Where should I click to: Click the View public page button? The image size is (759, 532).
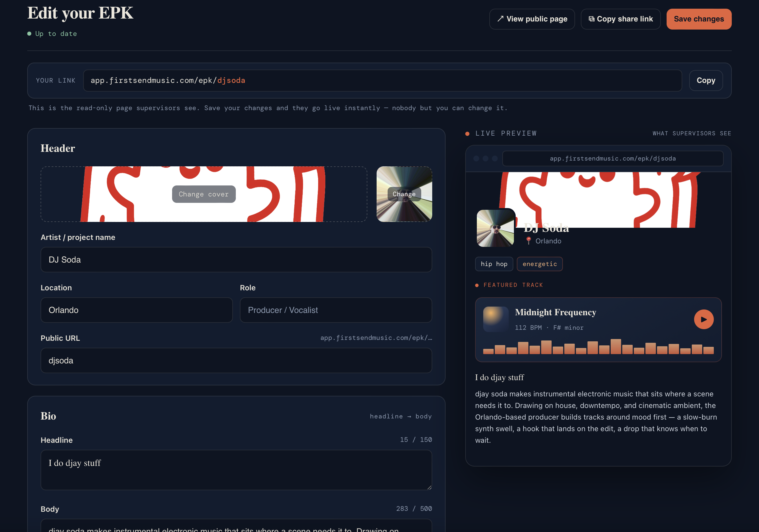coord(532,19)
